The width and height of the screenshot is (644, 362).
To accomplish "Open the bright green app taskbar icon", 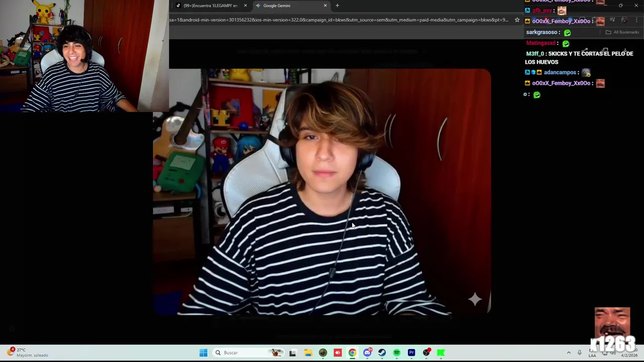I will (x=441, y=352).
